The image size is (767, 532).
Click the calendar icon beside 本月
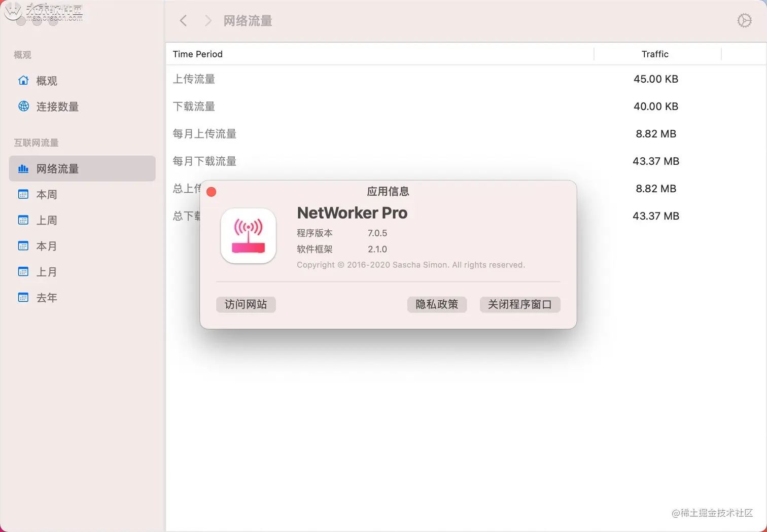23,246
